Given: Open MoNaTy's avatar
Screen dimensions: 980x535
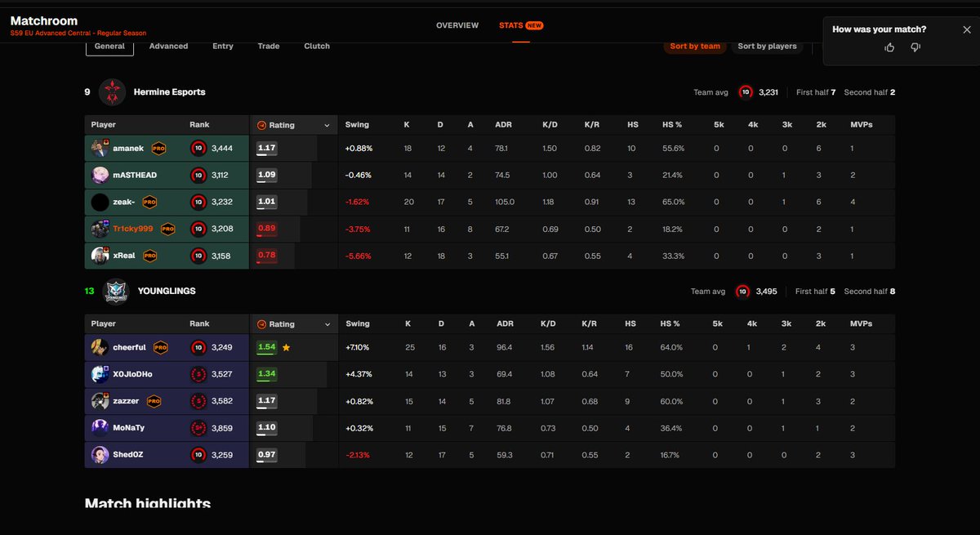Looking at the screenshot, I should (100, 428).
